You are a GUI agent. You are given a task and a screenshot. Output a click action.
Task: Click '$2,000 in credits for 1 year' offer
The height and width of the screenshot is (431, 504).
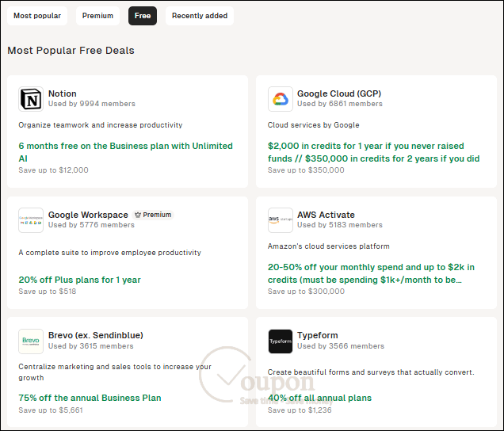point(373,152)
